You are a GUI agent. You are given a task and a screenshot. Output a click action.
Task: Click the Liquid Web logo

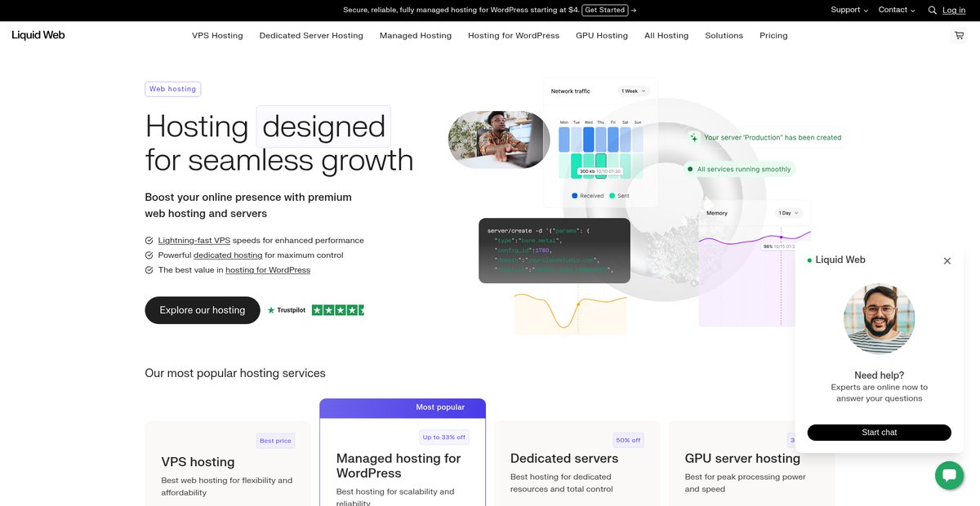pos(38,35)
